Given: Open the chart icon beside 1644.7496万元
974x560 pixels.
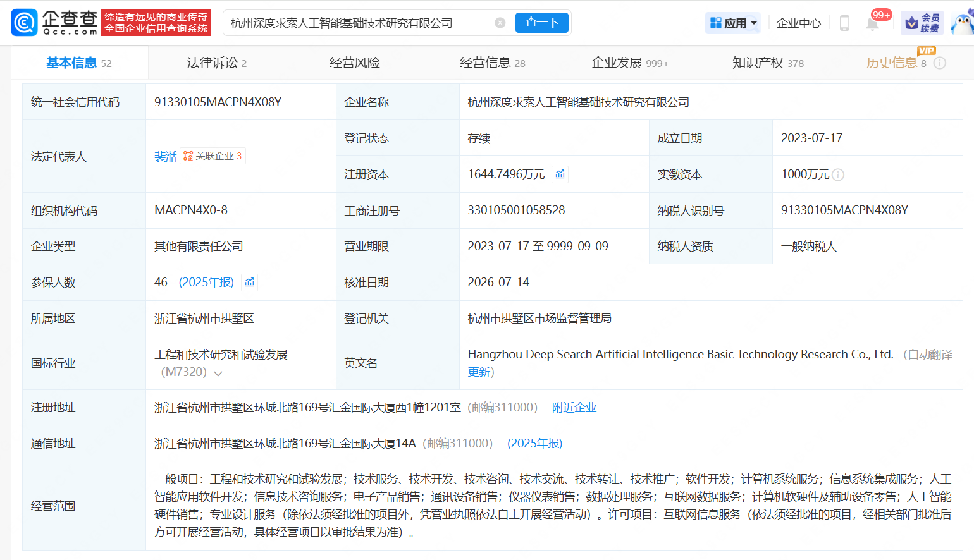Looking at the screenshot, I should pyautogui.click(x=560, y=174).
